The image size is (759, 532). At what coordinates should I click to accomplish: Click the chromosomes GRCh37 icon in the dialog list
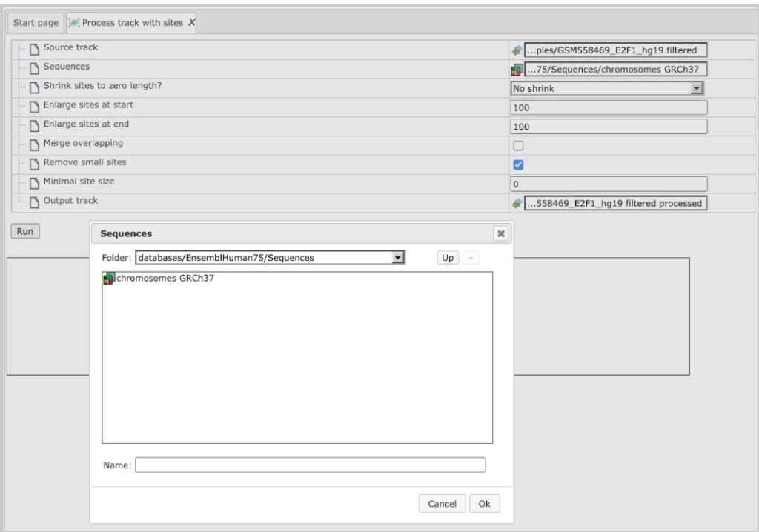109,279
